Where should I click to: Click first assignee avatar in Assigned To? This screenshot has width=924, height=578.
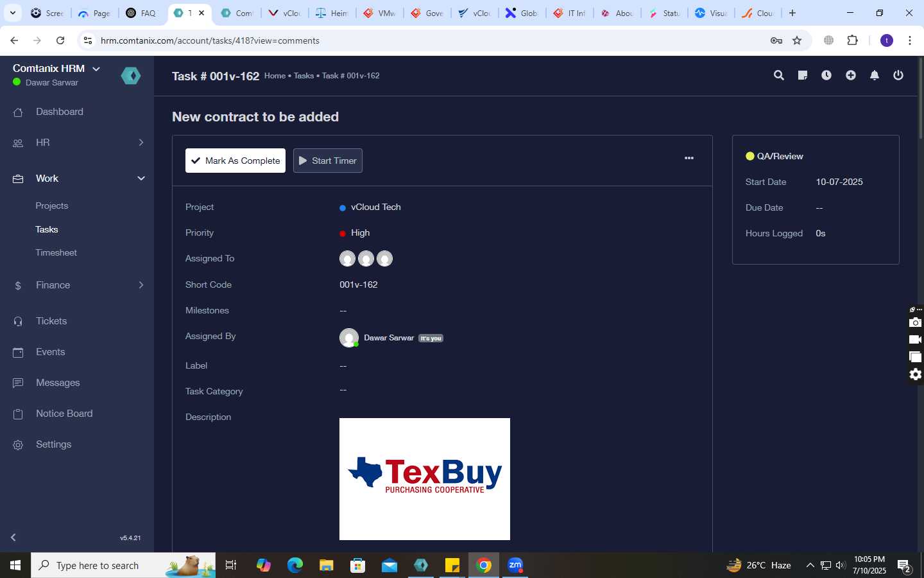click(347, 259)
